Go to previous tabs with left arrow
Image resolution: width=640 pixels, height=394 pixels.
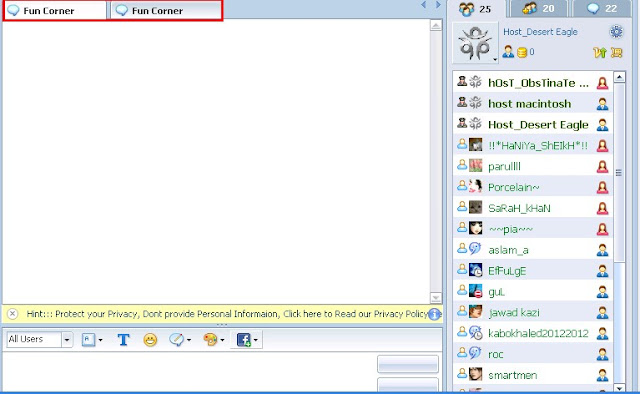pyautogui.click(x=424, y=5)
